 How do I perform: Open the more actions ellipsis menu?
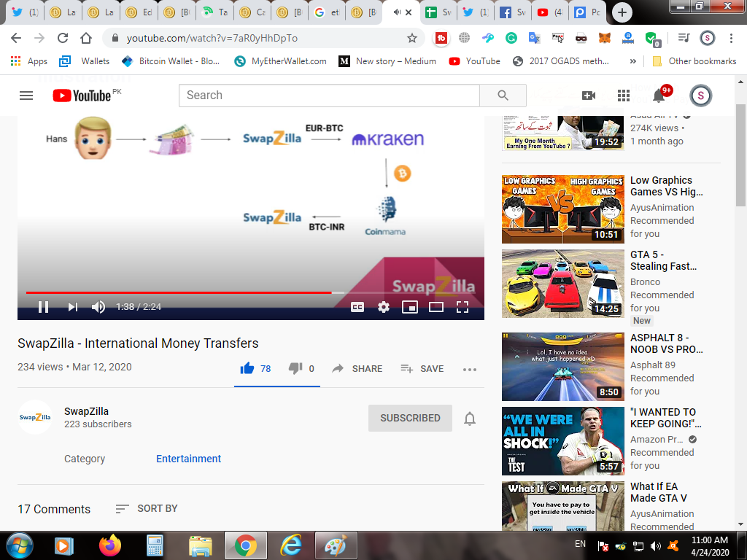470,370
